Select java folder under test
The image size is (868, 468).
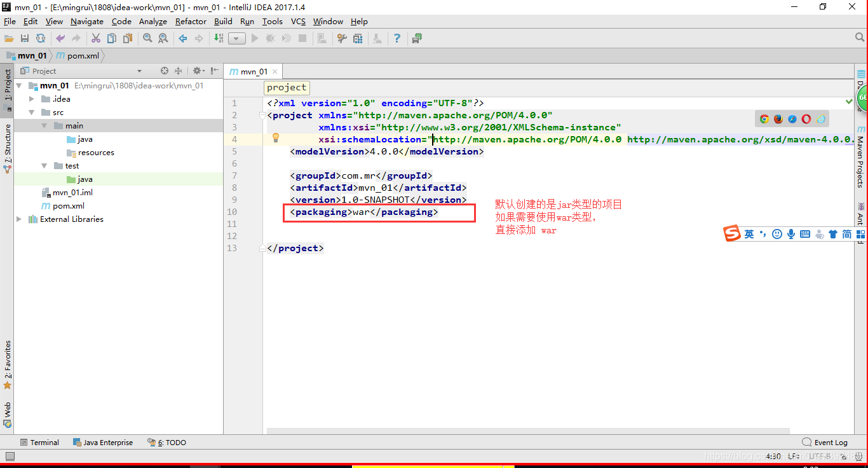click(x=79, y=179)
